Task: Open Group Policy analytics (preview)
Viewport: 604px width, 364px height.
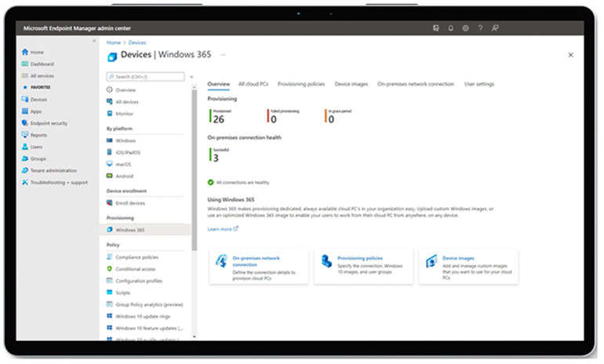Action: pyautogui.click(x=144, y=304)
